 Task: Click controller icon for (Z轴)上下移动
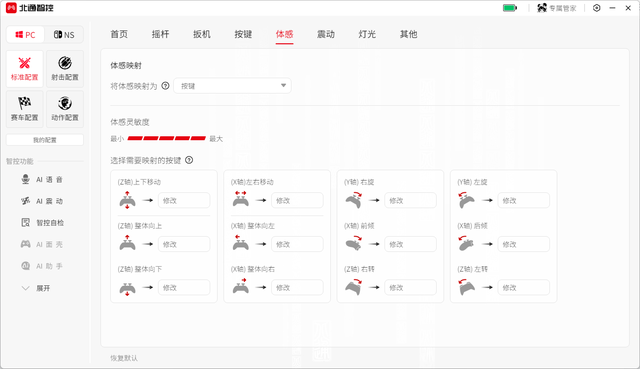(x=127, y=200)
